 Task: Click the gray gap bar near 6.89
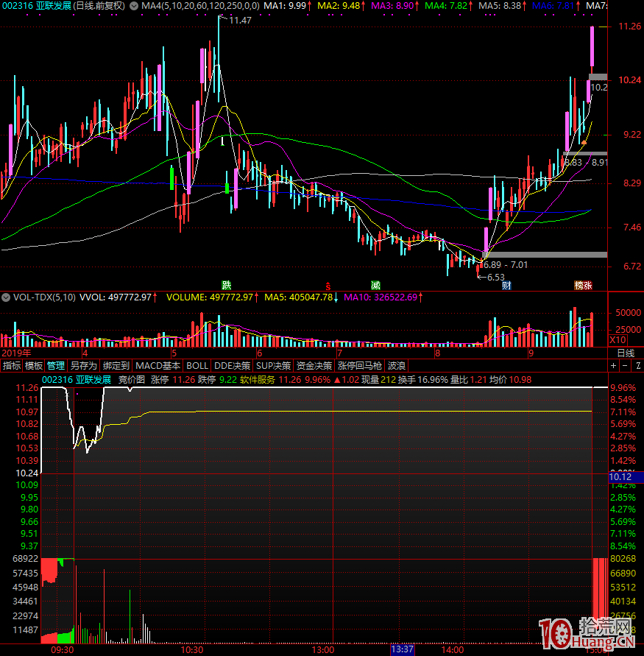[x=545, y=254]
